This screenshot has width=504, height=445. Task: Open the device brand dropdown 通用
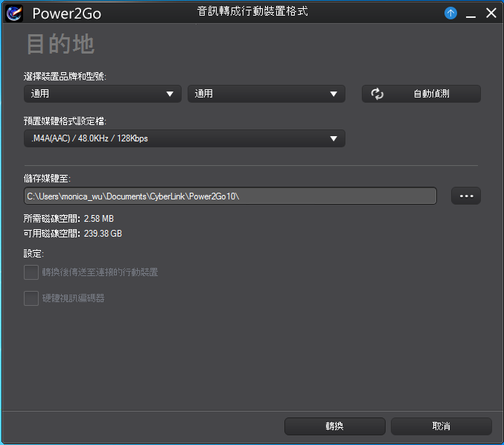103,94
